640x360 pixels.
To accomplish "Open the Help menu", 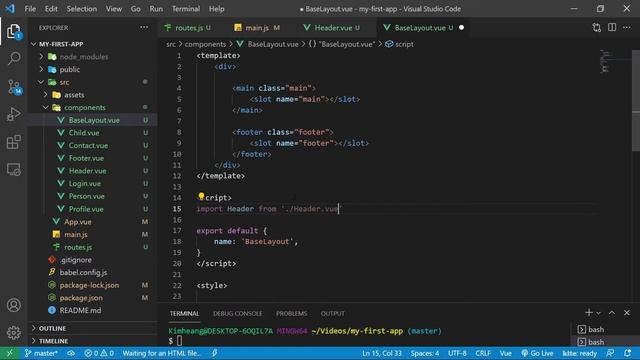I will click(x=216, y=9).
